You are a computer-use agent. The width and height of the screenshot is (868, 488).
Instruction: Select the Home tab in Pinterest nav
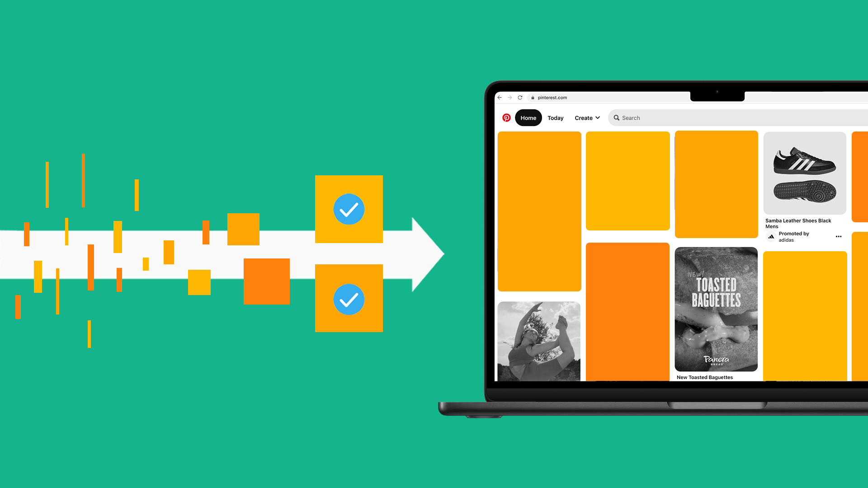pyautogui.click(x=528, y=117)
